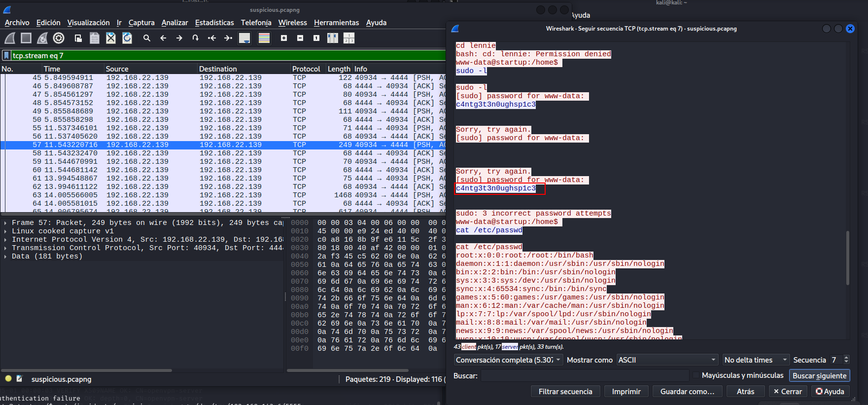Restart current capture icon
Viewport: 868px width, 405px height.
tap(42, 38)
